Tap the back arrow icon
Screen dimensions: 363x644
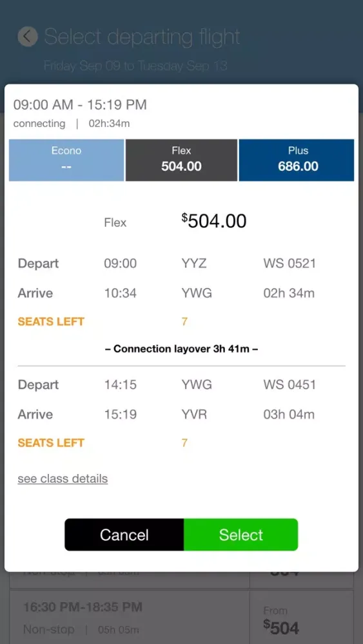click(x=28, y=37)
